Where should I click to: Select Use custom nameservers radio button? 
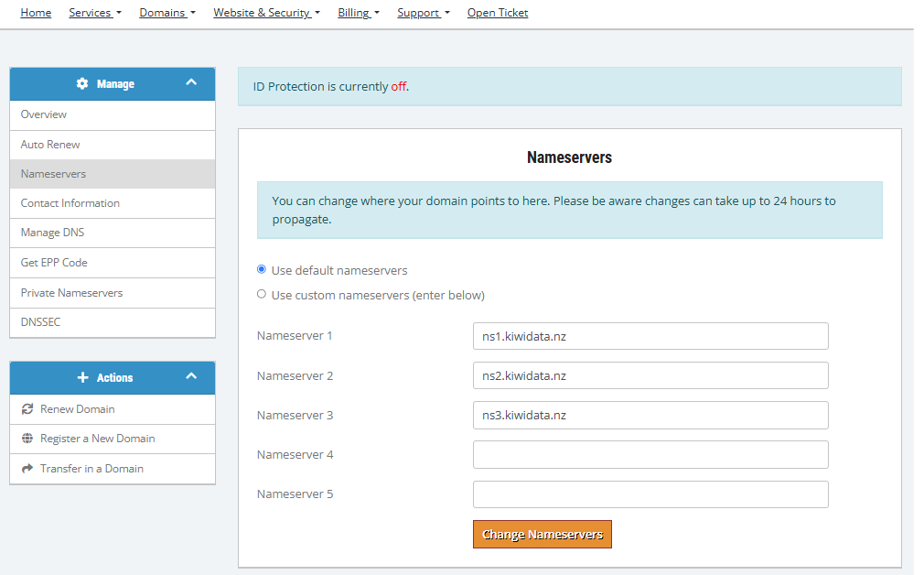click(262, 295)
